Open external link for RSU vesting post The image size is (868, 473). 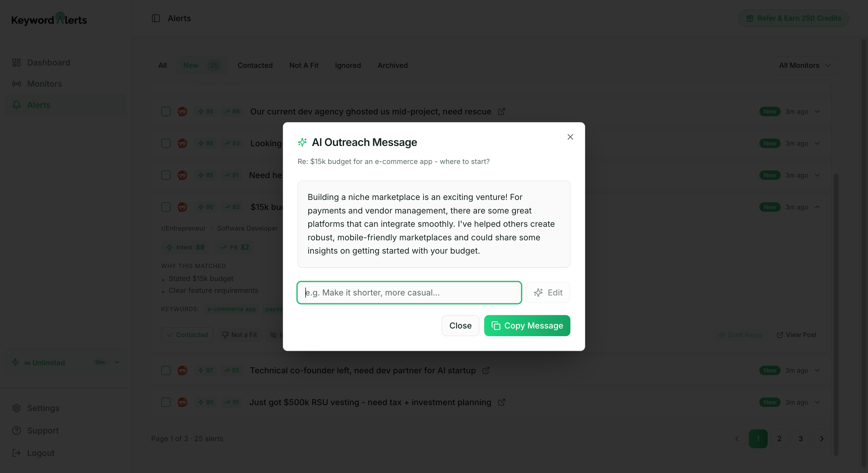coord(501,402)
